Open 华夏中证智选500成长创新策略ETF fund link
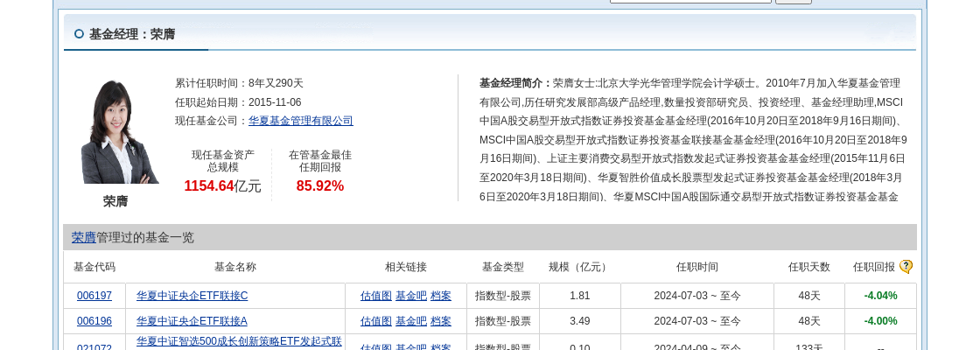 click(x=239, y=341)
